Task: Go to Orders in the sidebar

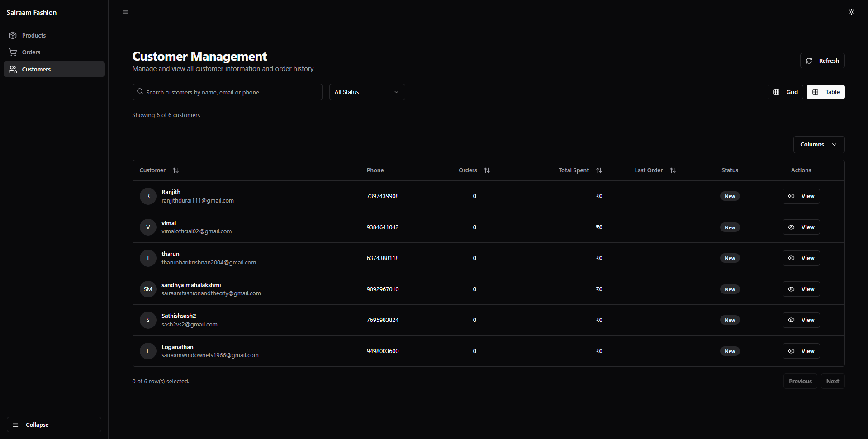Action: 31,52
